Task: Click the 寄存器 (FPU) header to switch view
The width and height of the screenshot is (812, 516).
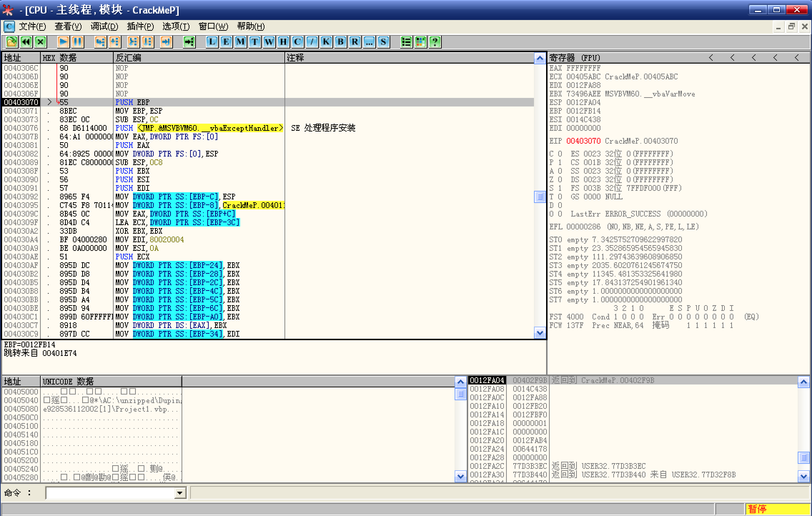Action: pyautogui.click(x=575, y=58)
